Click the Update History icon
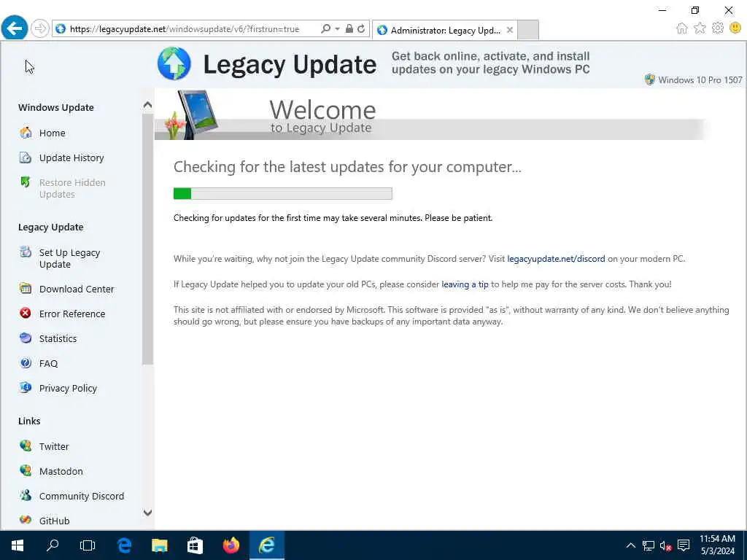This screenshot has height=560, width=747. 26,157
